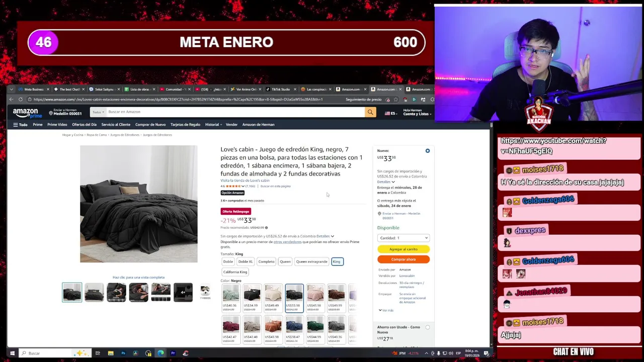Image resolution: width=644 pixels, height=362 pixels.
Task: Open the 'Todos' search category dropdown
Action: click(x=98, y=112)
